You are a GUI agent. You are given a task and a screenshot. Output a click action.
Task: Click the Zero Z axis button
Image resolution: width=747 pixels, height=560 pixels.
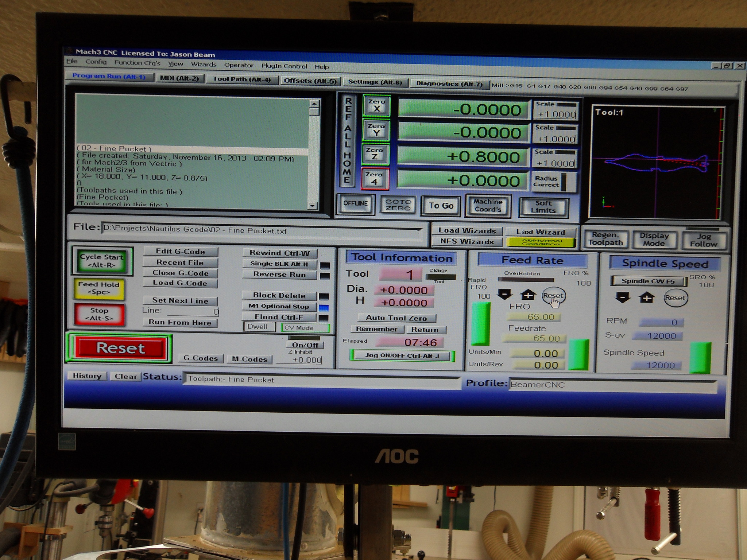click(x=375, y=154)
